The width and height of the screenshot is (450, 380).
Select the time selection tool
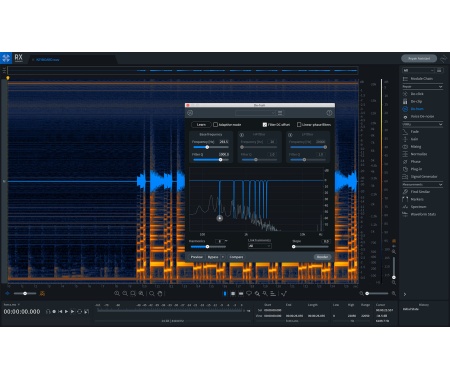coord(225,294)
